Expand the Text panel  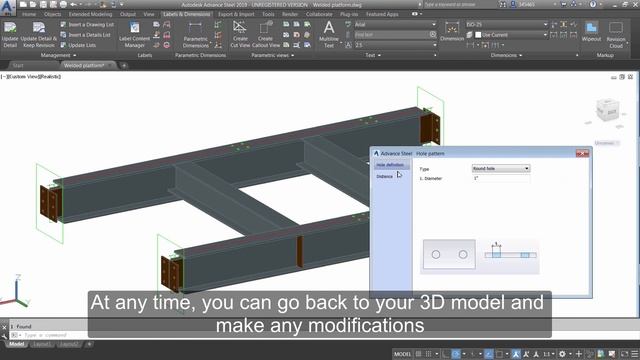373,55
